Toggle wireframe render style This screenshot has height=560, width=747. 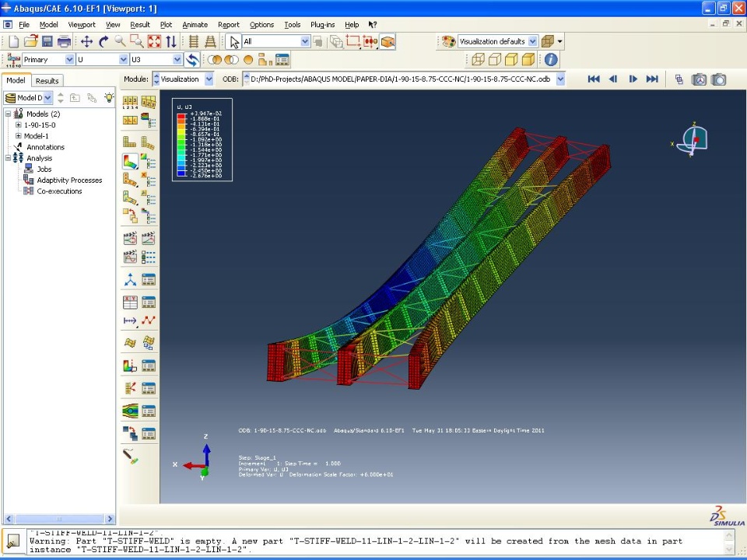coord(477,60)
